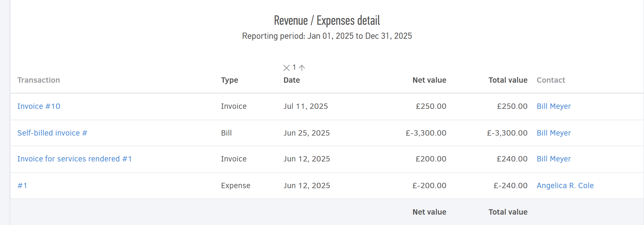
Task: Sort by Total value header in table heading
Action: [508, 80]
